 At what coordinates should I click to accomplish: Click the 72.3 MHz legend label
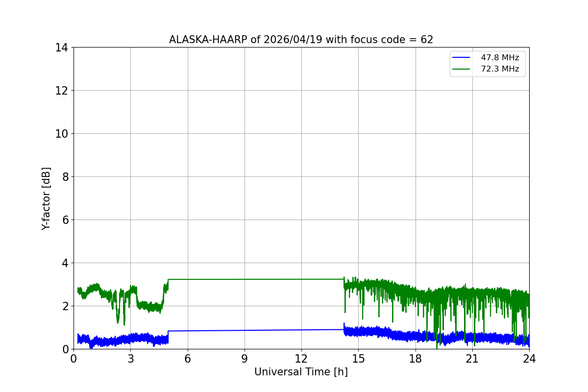[x=500, y=69]
